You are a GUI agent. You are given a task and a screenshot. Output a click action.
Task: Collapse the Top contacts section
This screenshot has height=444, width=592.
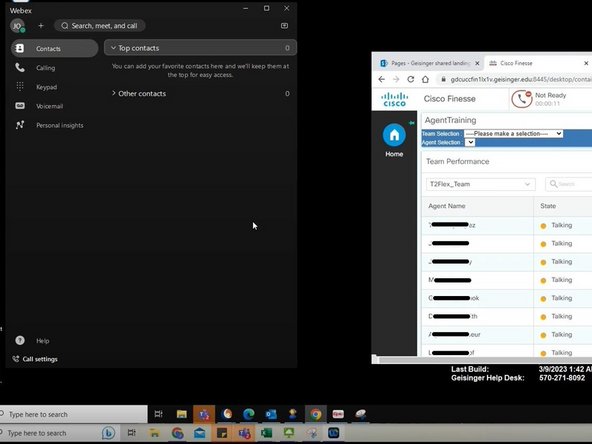pyautogui.click(x=200, y=48)
